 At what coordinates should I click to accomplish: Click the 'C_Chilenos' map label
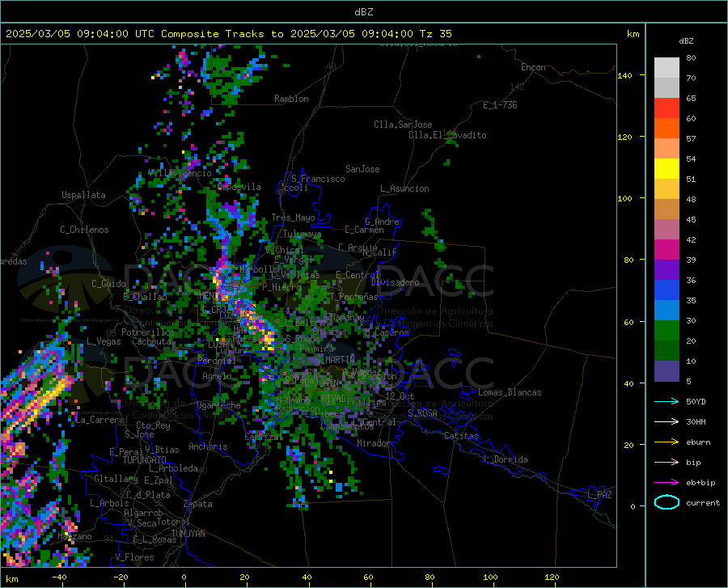click(84, 230)
